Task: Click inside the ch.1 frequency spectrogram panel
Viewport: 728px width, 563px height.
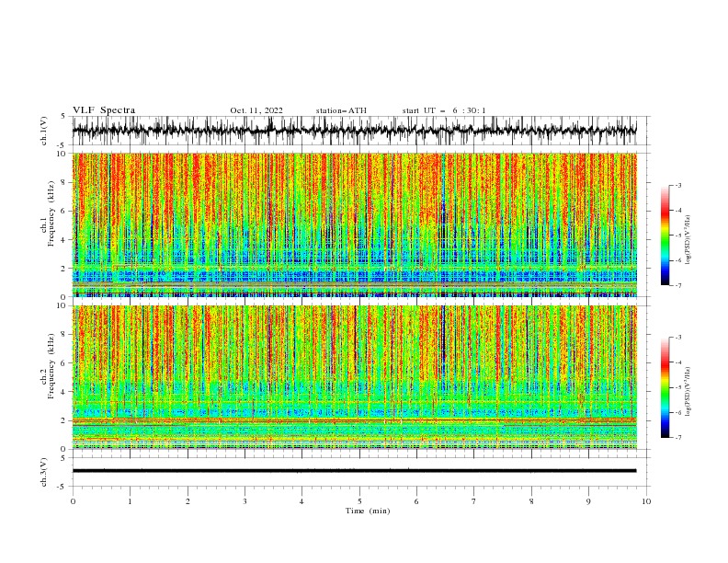Action: coord(354,224)
